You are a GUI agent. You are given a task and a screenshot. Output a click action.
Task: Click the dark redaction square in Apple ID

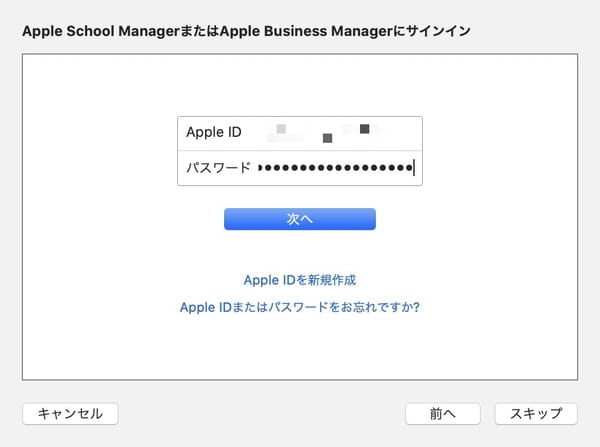[364, 129]
